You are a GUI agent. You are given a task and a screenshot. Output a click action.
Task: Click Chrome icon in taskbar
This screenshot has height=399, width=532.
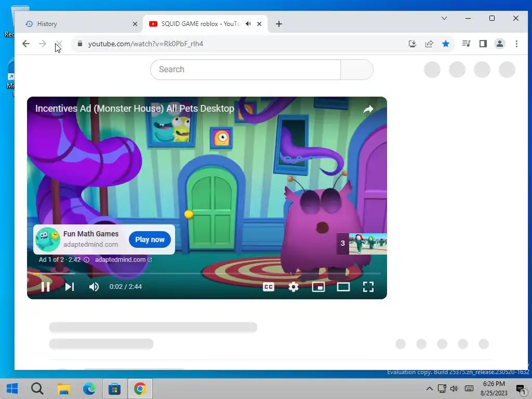coord(140,389)
